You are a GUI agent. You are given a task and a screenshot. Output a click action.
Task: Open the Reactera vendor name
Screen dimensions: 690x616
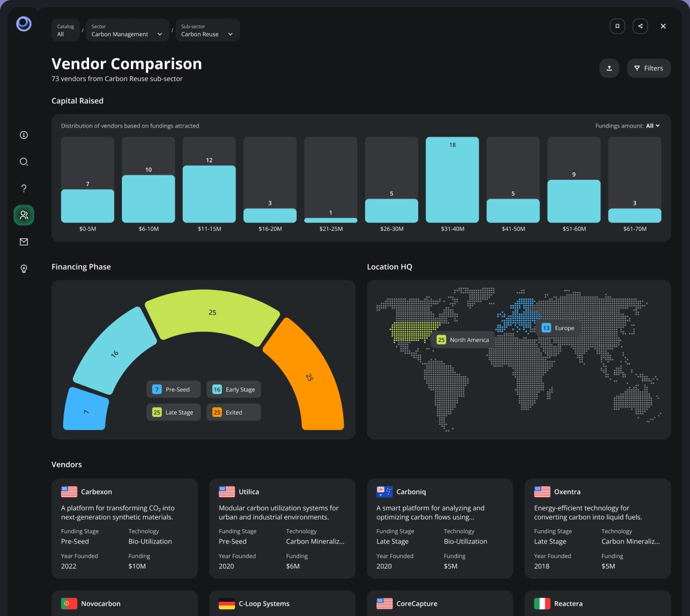[569, 604]
